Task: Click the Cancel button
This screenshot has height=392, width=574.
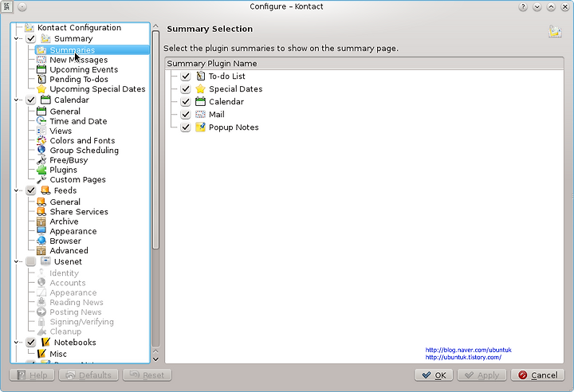Action: coord(538,375)
